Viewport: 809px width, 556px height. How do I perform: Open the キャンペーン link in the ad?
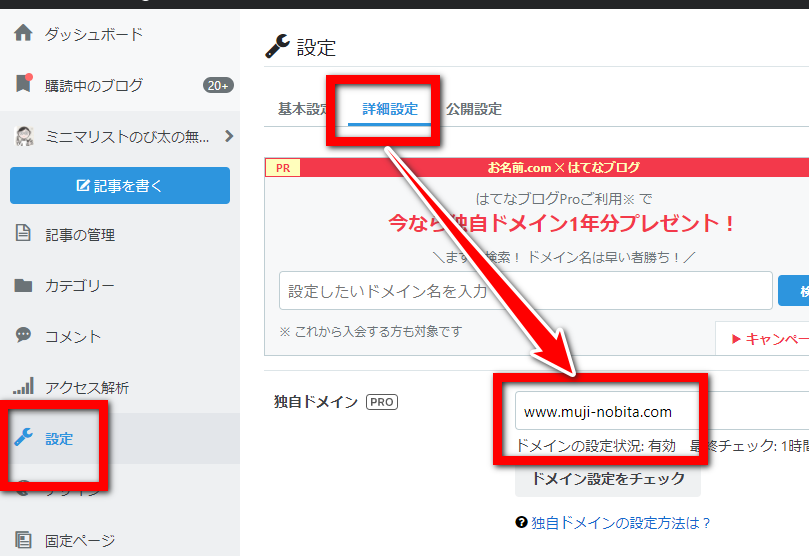(770, 339)
